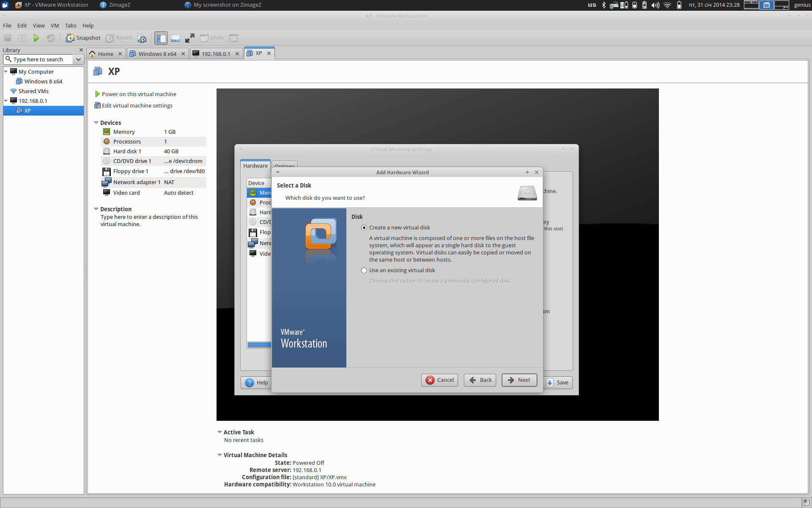Screen dimensions: 812x508
Task: Collapse the Virtual Machine Details section
Action: click(x=219, y=455)
